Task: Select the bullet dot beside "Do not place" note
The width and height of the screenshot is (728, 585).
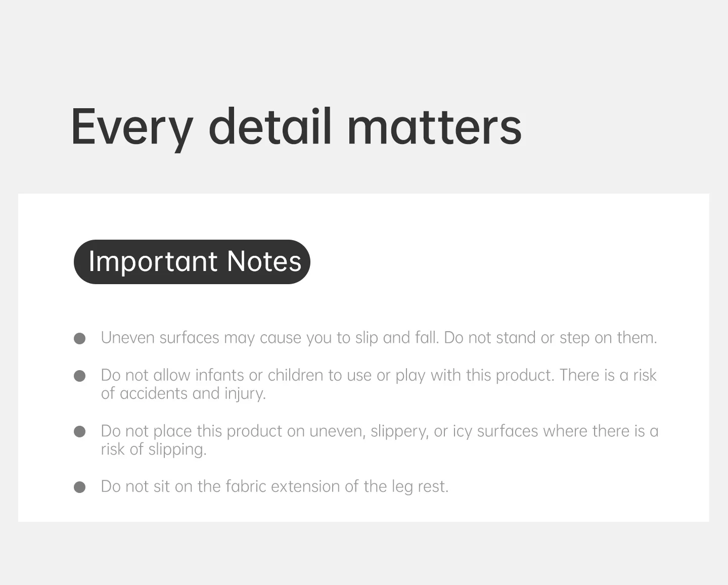Action: [80, 431]
